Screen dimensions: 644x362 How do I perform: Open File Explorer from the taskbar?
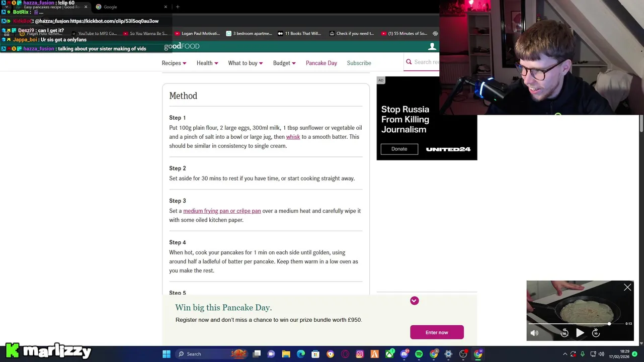[x=286, y=354]
